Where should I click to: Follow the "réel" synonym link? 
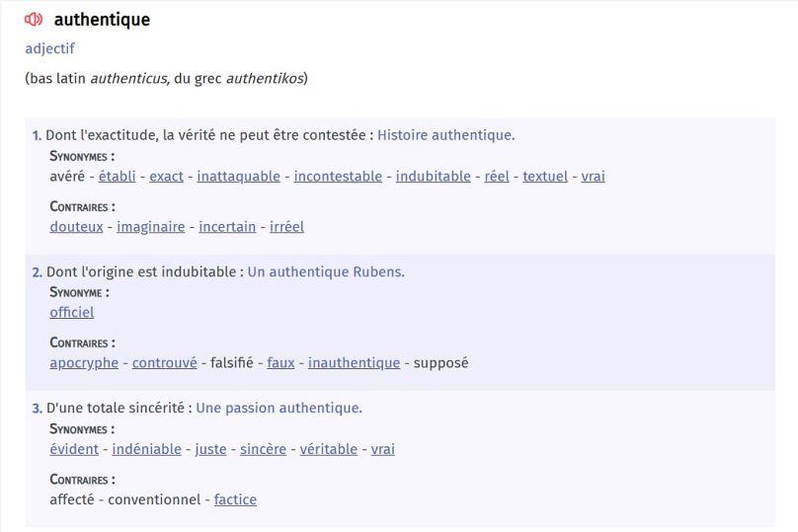(x=497, y=177)
